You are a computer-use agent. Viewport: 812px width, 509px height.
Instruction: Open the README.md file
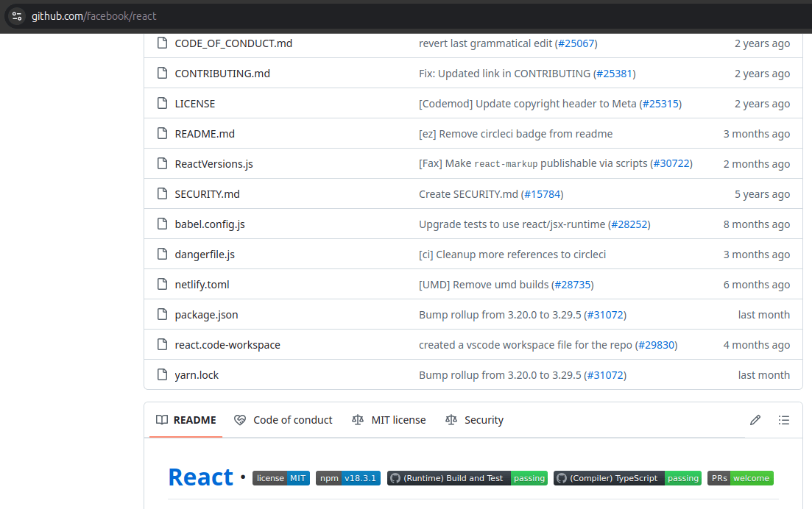coord(205,134)
